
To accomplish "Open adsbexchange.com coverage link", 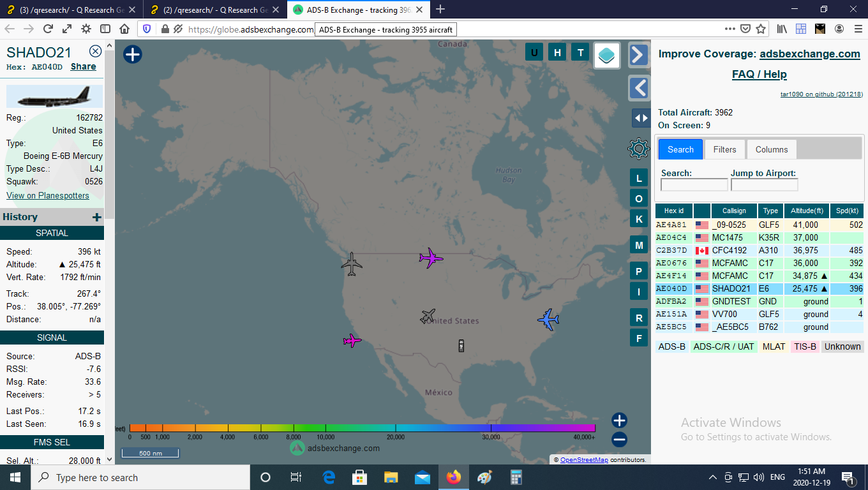I will [810, 54].
